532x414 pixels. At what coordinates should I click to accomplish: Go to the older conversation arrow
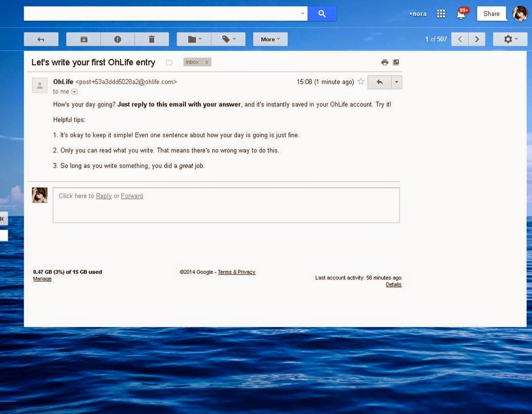(x=477, y=39)
